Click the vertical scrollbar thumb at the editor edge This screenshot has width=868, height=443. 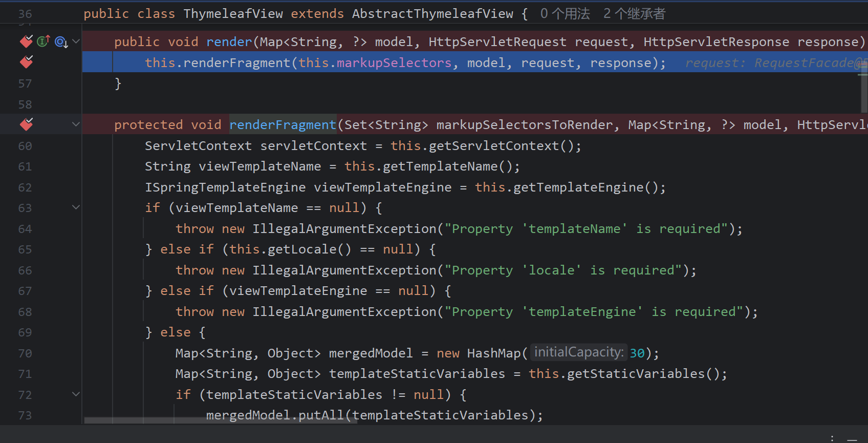(x=863, y=87)
